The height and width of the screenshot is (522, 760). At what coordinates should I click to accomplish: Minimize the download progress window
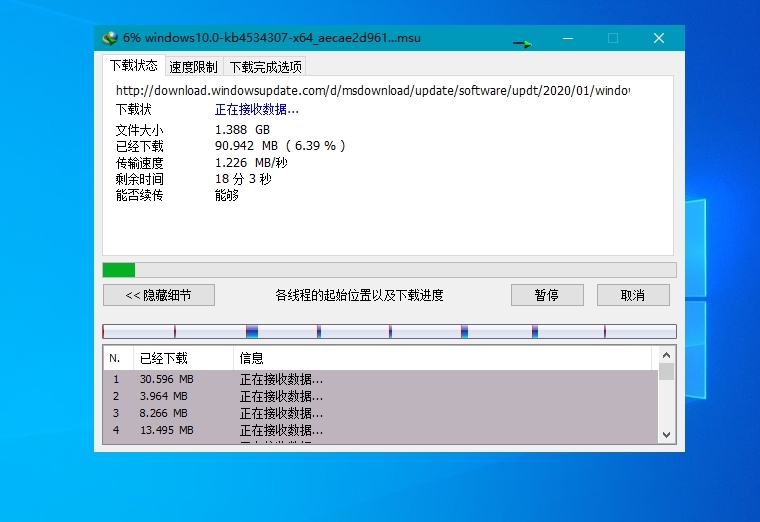[x=567, y=38]
